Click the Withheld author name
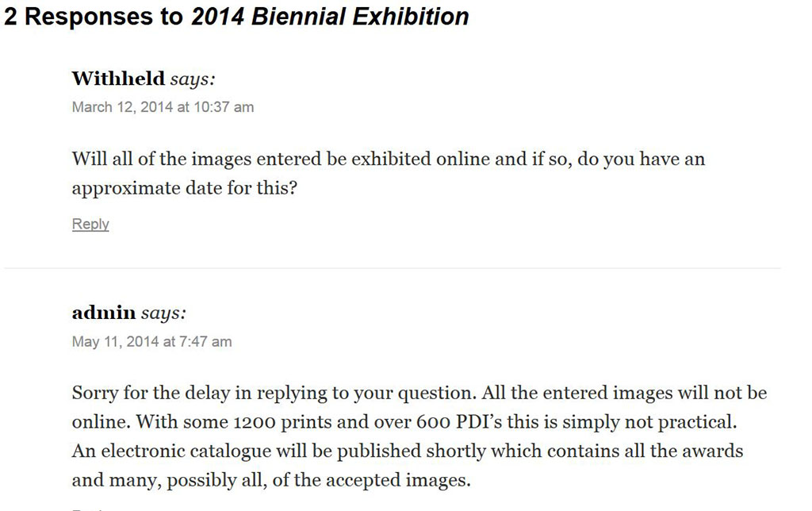 (118, 79)
